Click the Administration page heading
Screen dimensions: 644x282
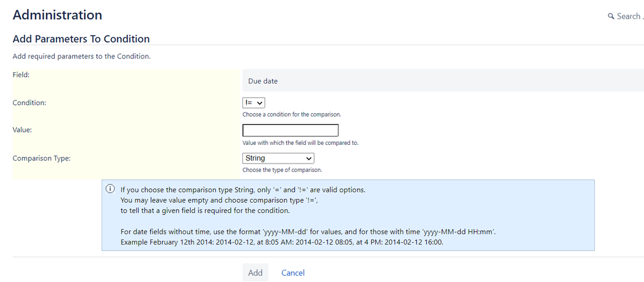click(x=57, y=15)
